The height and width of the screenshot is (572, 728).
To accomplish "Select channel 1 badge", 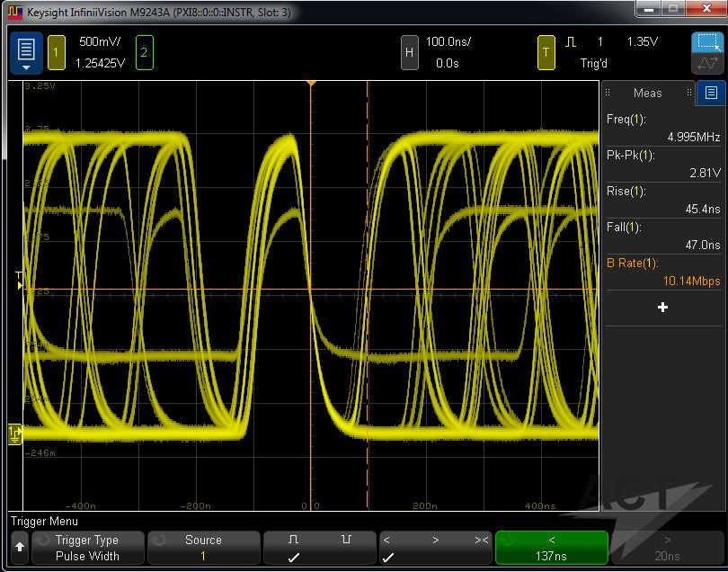I will [x=56, y=53].
